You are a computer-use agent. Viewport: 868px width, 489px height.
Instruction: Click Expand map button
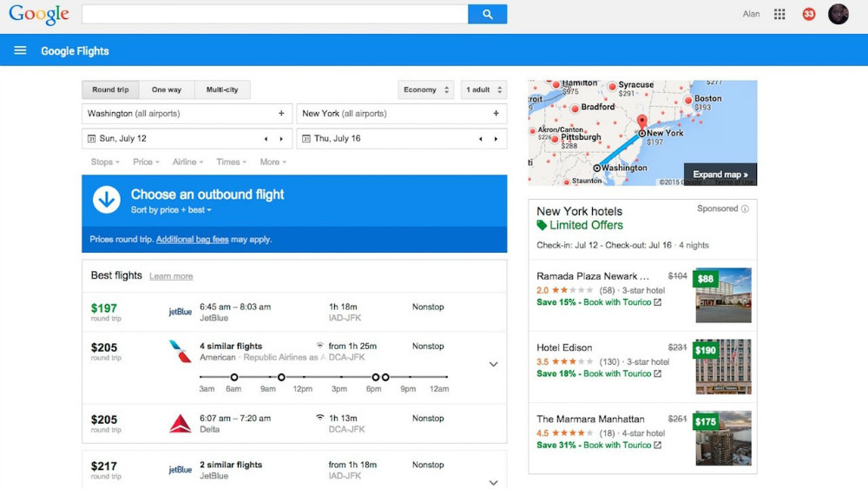coord(720,175)
